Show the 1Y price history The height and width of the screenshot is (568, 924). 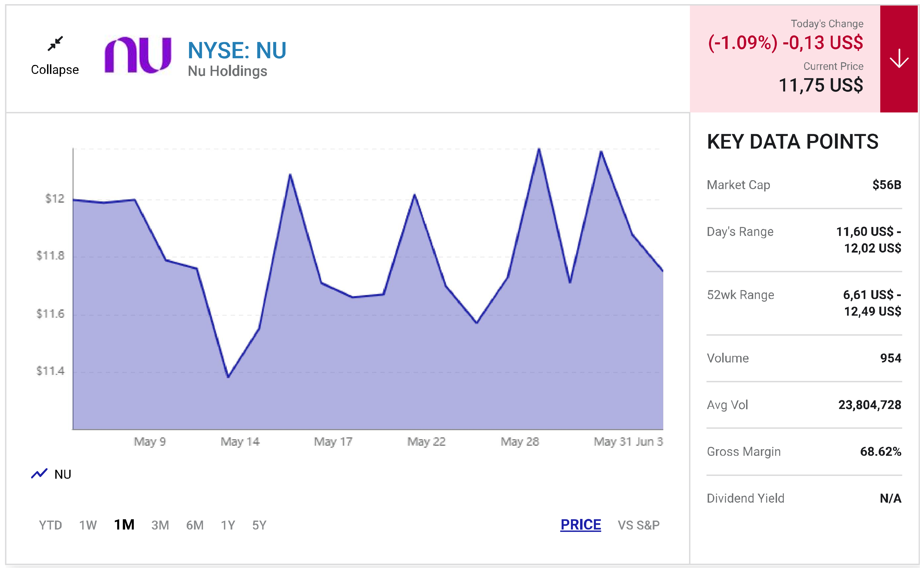(x=228, y=525)
